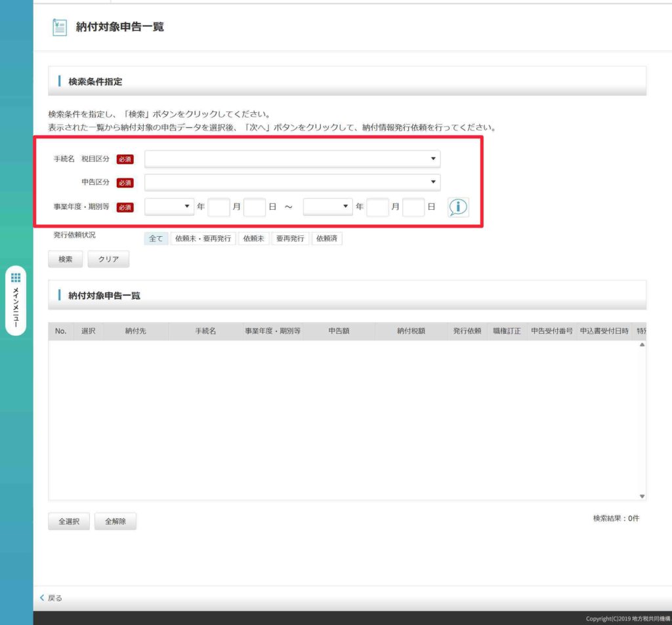
Task: Click the info speech-bubble icon
Action: tap(458, 207)
